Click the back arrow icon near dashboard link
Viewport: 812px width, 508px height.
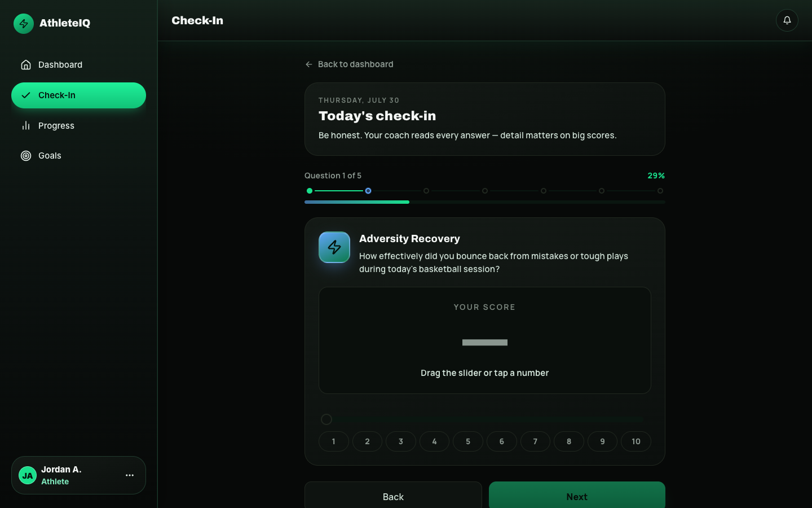pos(309,64)
